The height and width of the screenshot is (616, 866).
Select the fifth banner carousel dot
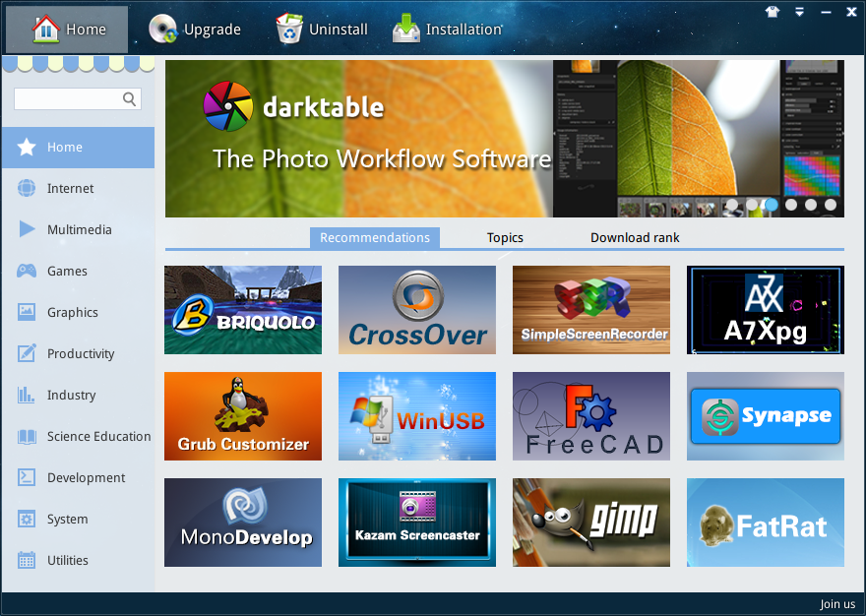tap(811, 205)
